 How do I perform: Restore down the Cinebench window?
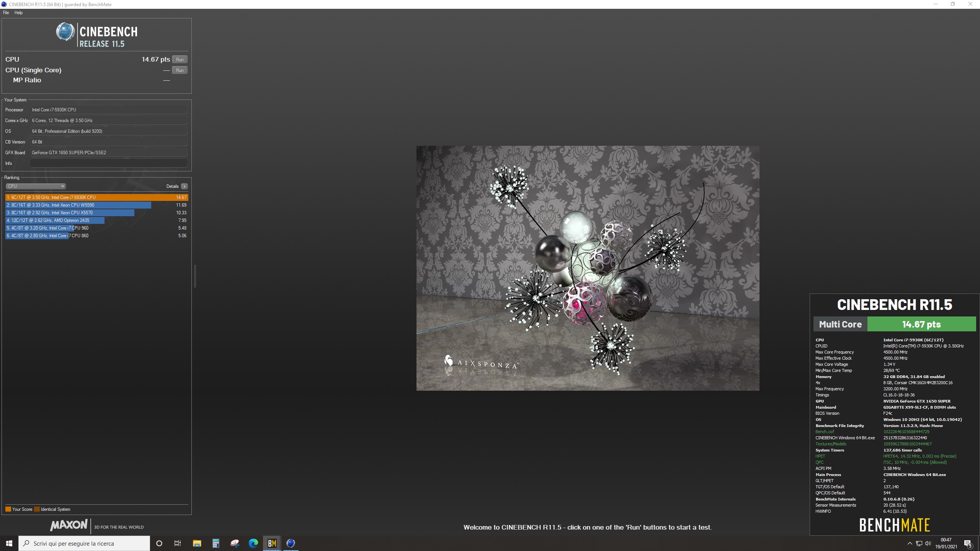[x=953, y=4]
